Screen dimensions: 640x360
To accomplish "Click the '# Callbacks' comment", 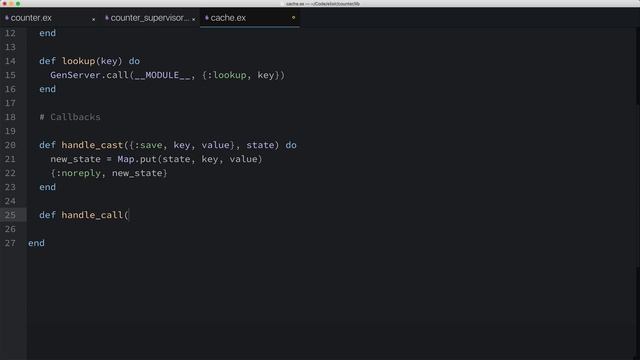I will pos(70,117).
